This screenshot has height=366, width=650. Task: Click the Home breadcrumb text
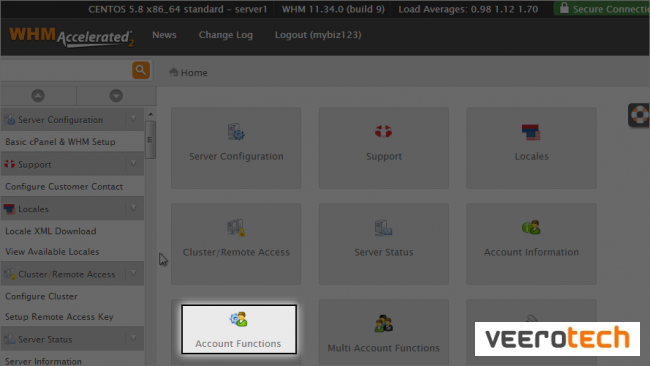(194, 73)
